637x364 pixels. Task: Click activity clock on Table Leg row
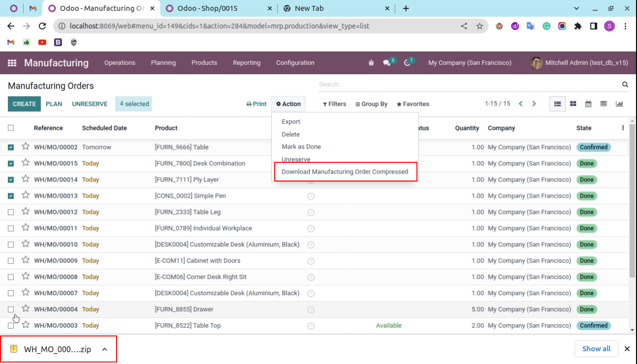point(311,212)
